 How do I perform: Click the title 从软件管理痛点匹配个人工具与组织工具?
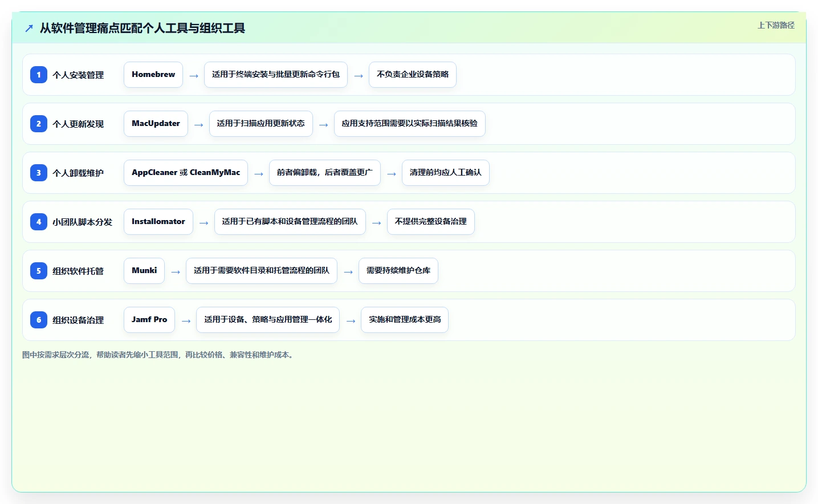pyautogui.click(x=143, y=28)
